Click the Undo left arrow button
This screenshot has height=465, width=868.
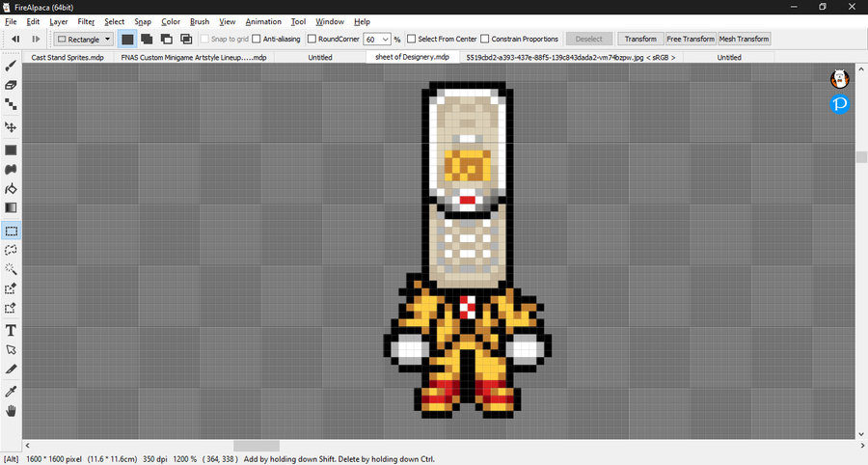[15, 39]
